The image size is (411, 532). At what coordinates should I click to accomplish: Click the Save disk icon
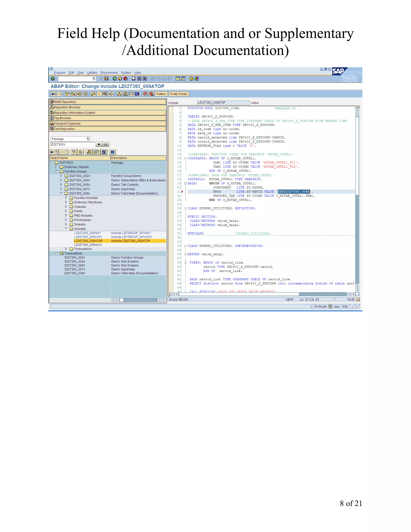coord(106,78)
